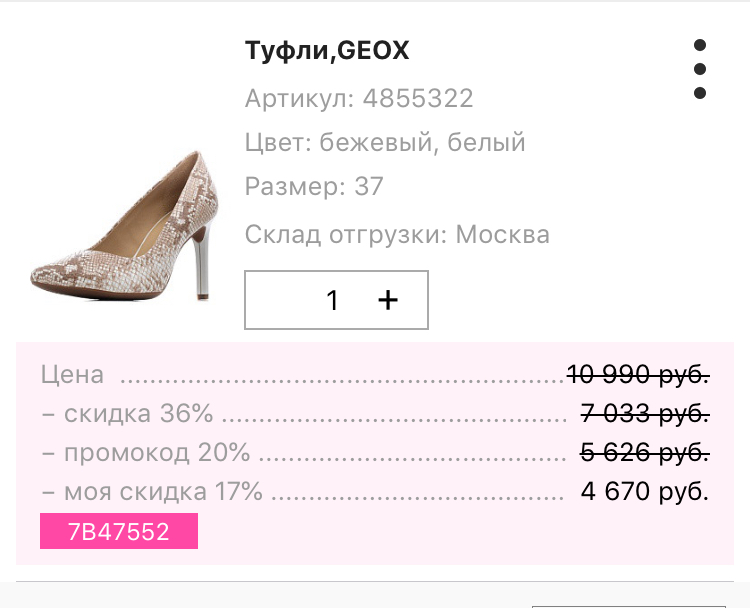Click the quantity value 1 field
The width and height of the screenshot is (750, 608).
tap(333, 300)
